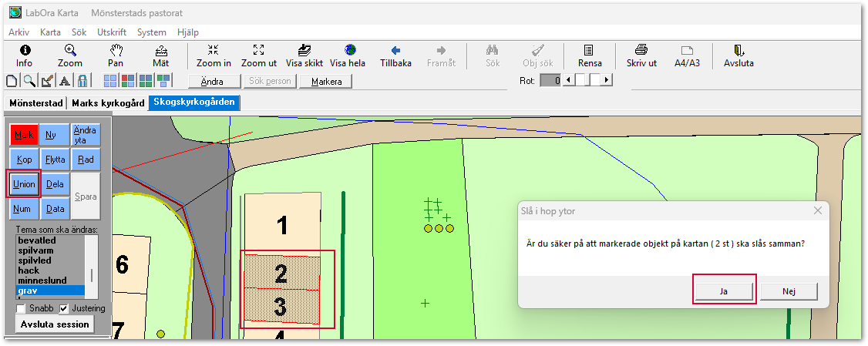Open the Hjälp menu
868x346 pixels.
pyautogui.click(x=187, y=32)
